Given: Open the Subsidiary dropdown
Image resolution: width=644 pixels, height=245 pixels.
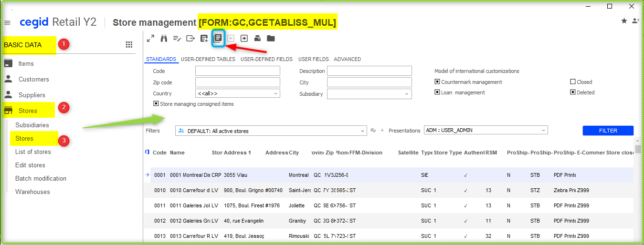Looking at the screenshot, I should pyautogui.click(x=370, y=94).
